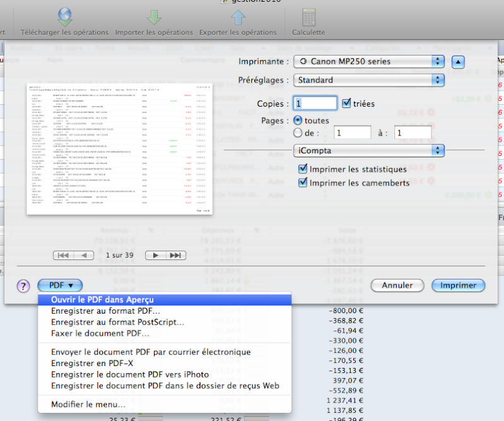The width and height of the screenshot is (504, 421).
Task: Click the ending page number field after à
Action: click(x=413, y=133)
